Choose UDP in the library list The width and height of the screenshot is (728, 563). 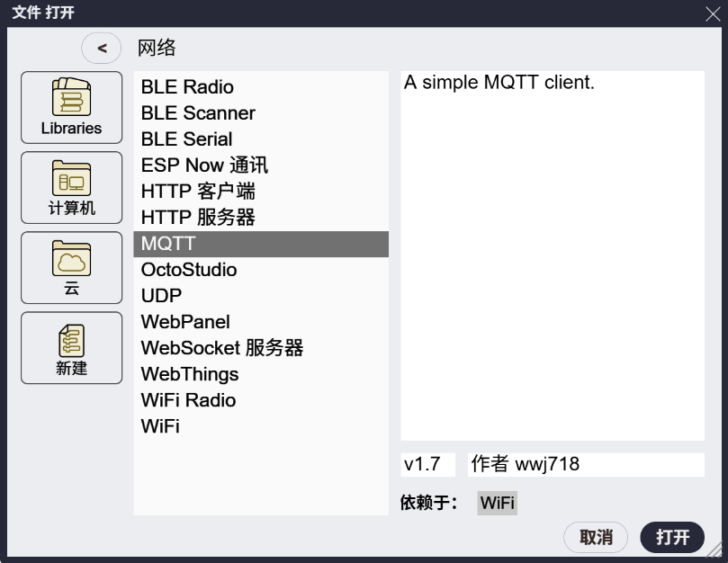pyautogui.click(x=261, y=296)
